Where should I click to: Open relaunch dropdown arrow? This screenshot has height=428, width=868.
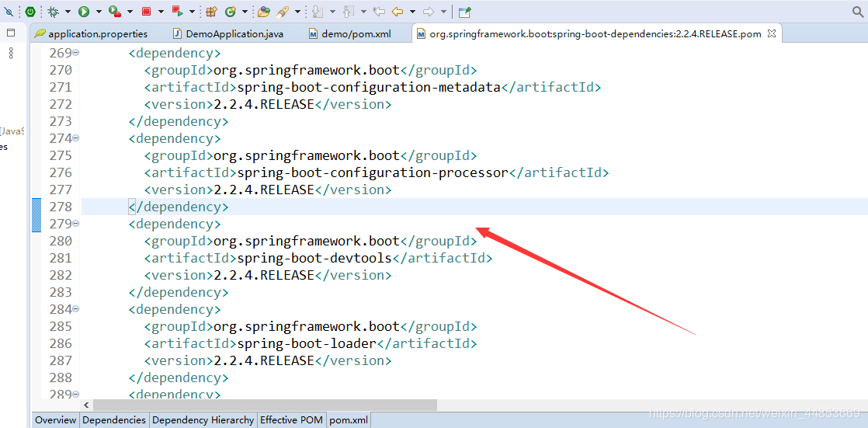click(x=192, y=11)
